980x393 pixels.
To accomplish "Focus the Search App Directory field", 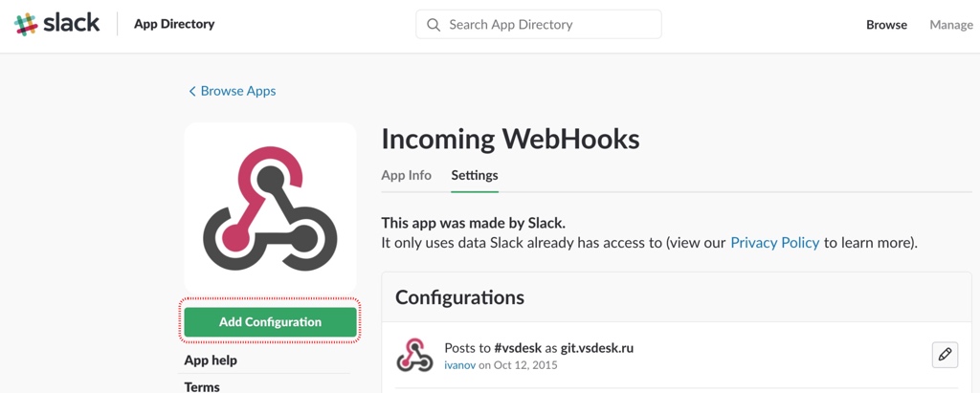I will pyautogui.click(x=550, y=25).
